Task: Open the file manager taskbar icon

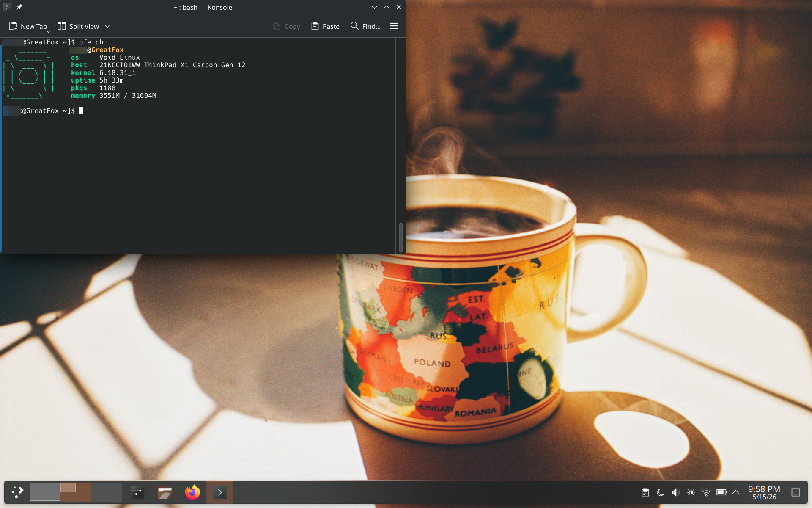Action: coord(165,492)
